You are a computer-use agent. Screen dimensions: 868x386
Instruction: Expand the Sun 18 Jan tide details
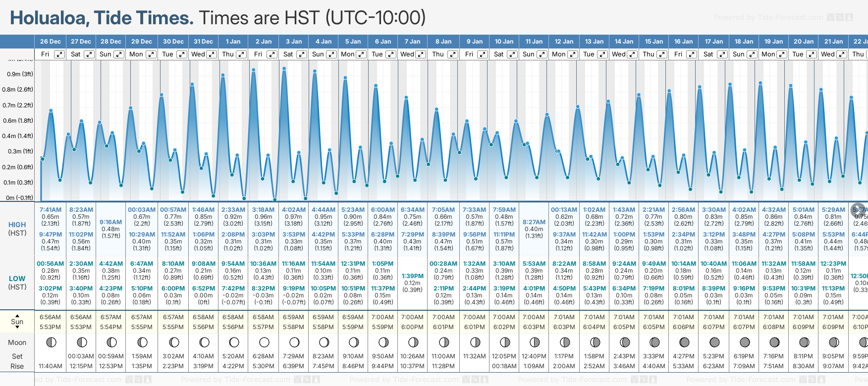coord(752,54)
